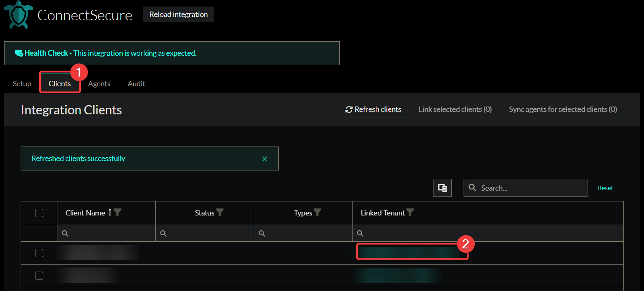The width and height of the screenshot is (644, 291).
Task: Open the Status column filter funnel
Action: [220, 212]
